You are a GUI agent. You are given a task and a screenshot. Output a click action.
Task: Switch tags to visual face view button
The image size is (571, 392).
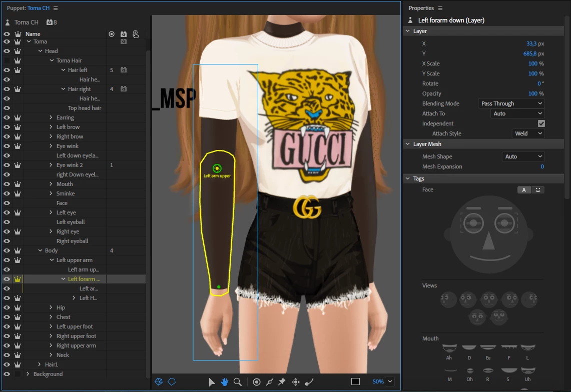538,189
